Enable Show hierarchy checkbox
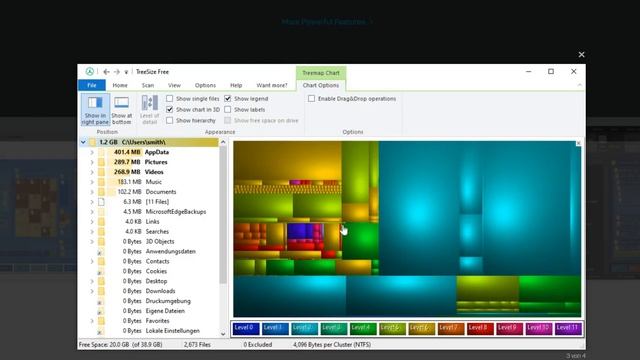Screen dimensions: 640x360 (169, 120)
